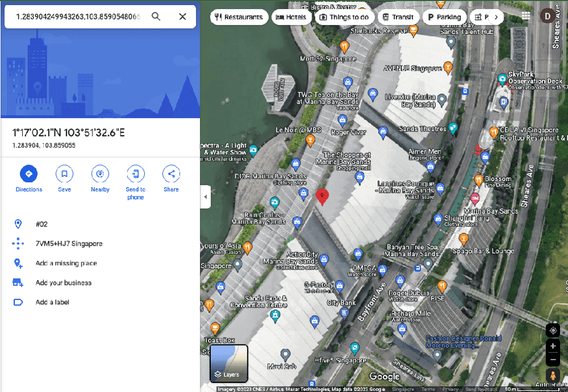Select the Transit category chip
The image size is (568, 392).
pos(398,17)
